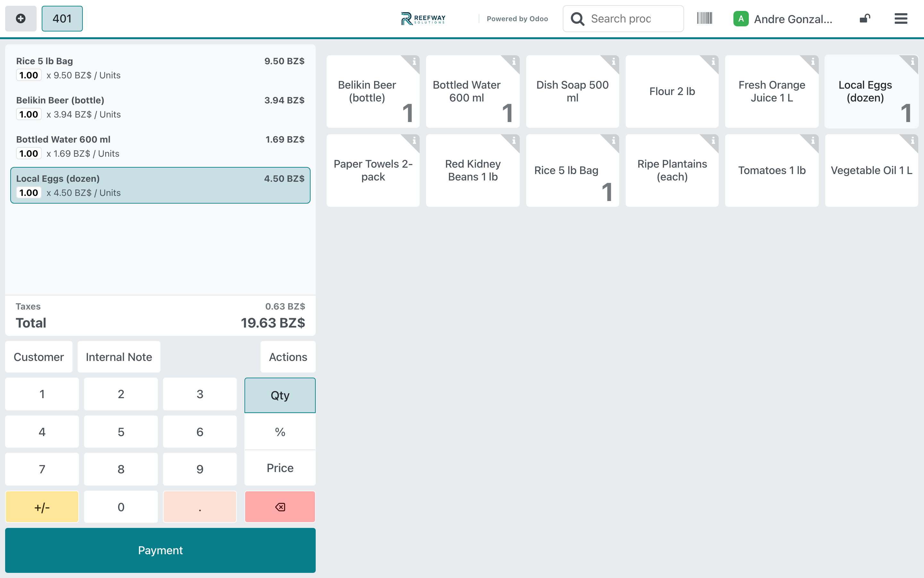Lock the session with padlock icon
This screenshot has height=578, width=924.
[865, 18]
